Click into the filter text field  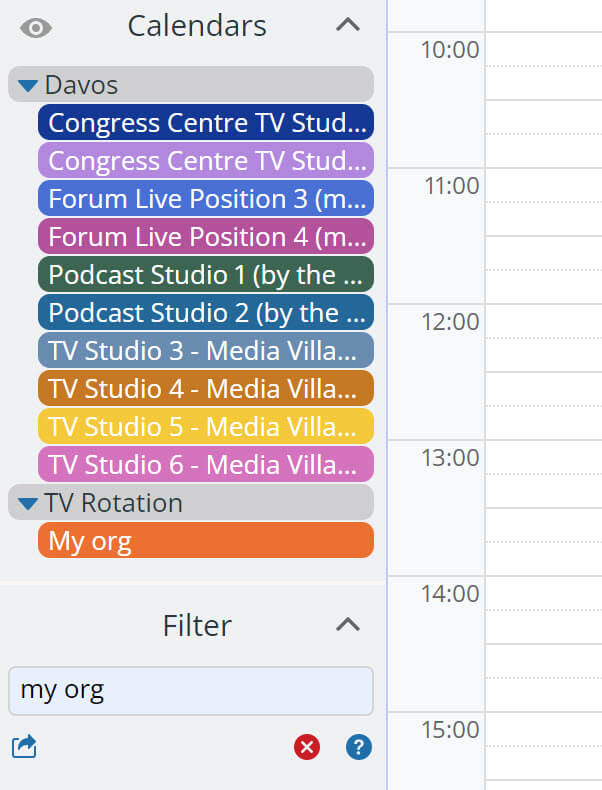point(191,691)
